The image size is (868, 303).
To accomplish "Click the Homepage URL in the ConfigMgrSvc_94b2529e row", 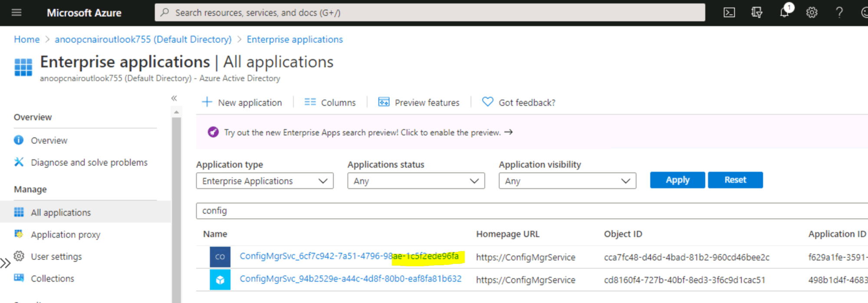I will coord(526,280).
